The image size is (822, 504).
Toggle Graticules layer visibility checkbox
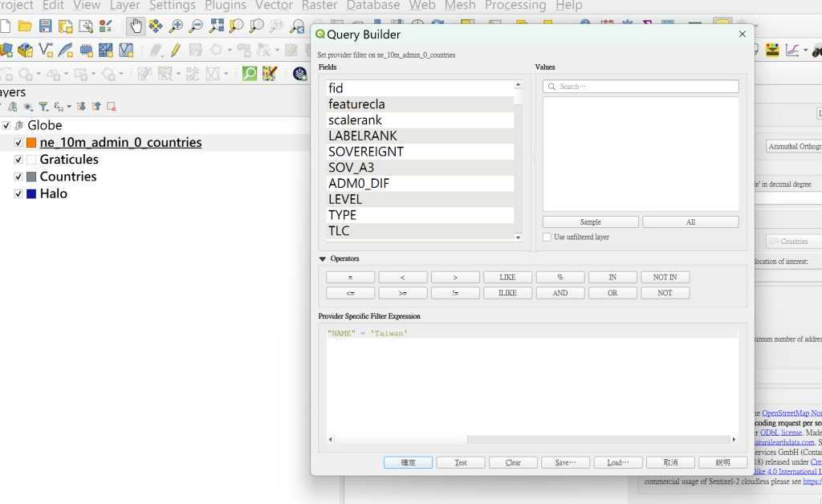pyautogui.click(x=18, y=159)
